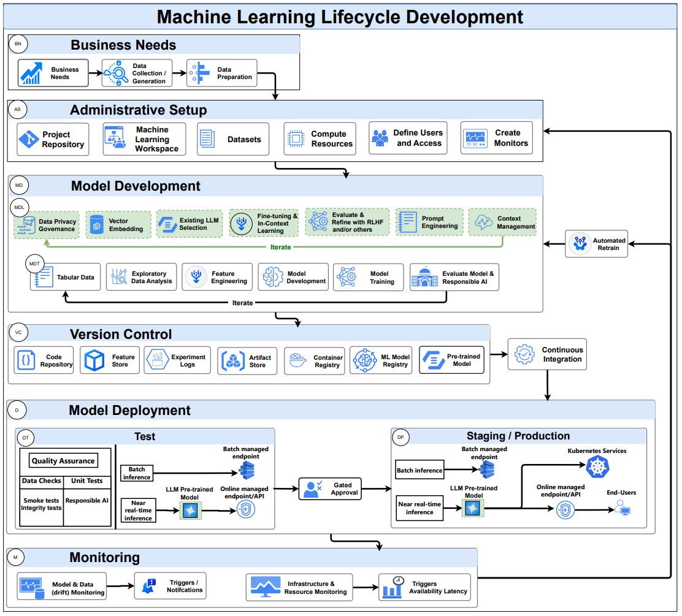This screenshot has height=616, width=682.
Task: Click the MDL circle badge
Action: point(20,207)
